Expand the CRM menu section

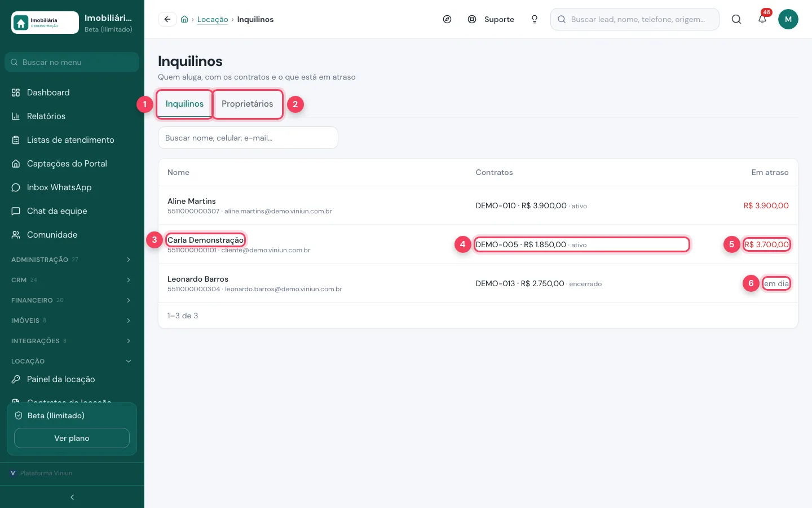coord(72,280)
